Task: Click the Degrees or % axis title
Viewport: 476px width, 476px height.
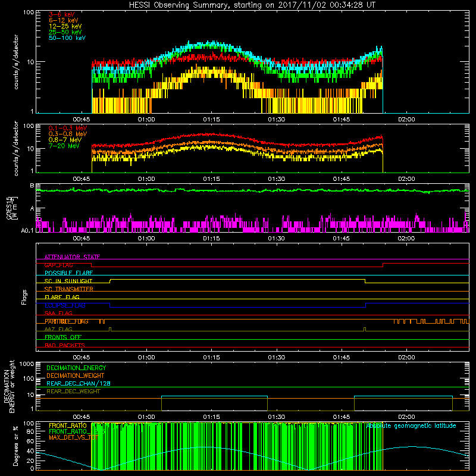Action: [x=15, y=446]
